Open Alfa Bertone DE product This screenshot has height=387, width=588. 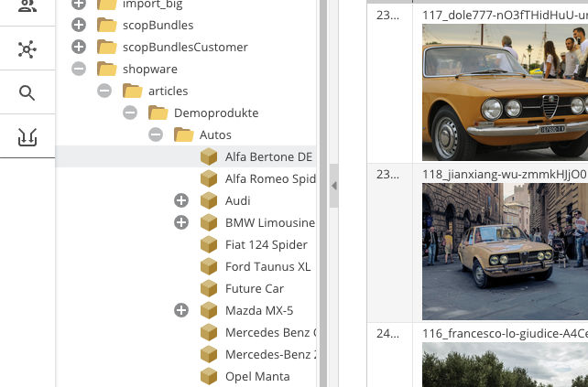click(x=268, y=157)
